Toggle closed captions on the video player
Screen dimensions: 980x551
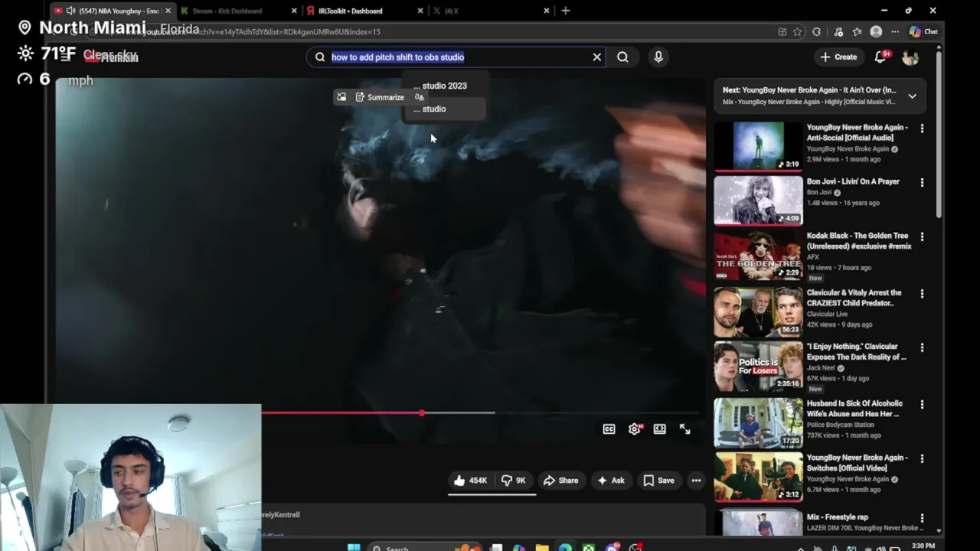609,429
